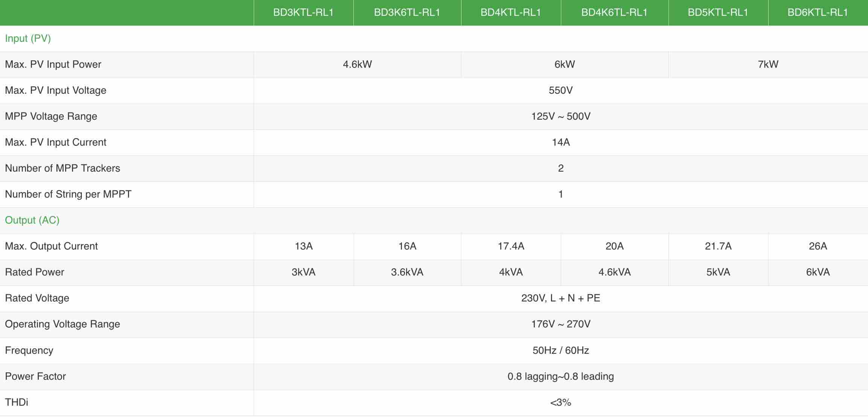The width and height of the screenshot is (868, 417).
Task: Select the 5kVA rated power cell
Action: click(718, 272)
